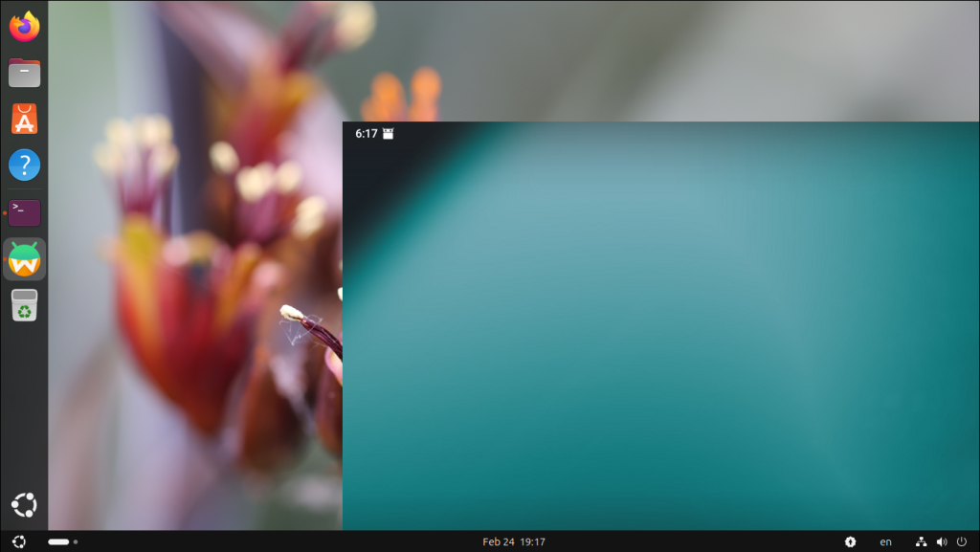
Task: Open the Trash in the dock
Action: 24,306
